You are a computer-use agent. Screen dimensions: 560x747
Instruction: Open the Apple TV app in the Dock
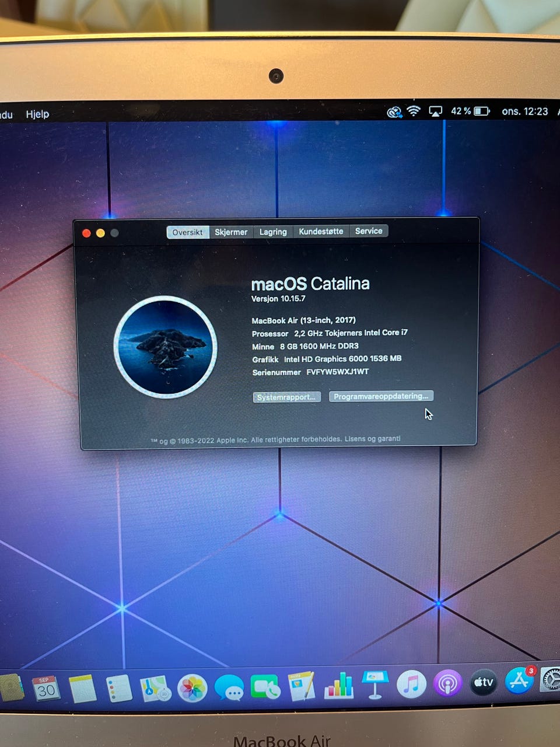(x=483, y=682)
